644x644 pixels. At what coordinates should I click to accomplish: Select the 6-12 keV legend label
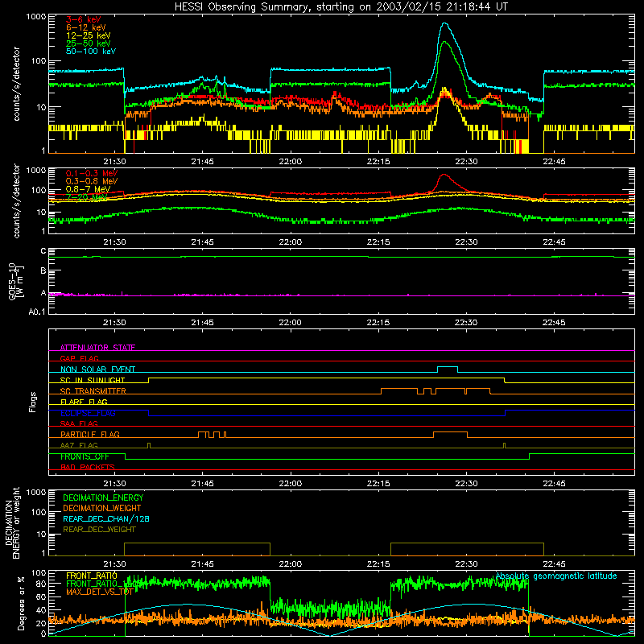pyautogui.click(x=86, y=27)
